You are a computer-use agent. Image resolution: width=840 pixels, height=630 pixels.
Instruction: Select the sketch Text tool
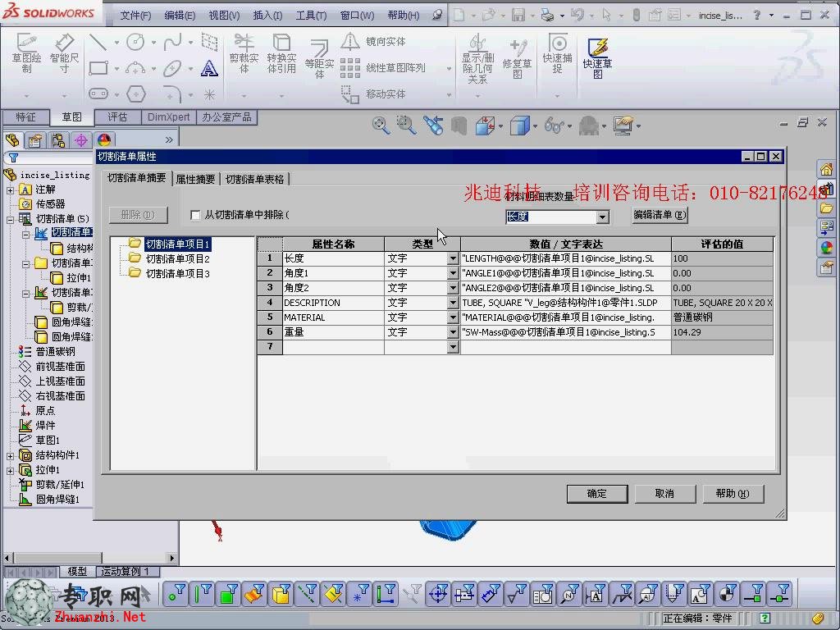209,68
